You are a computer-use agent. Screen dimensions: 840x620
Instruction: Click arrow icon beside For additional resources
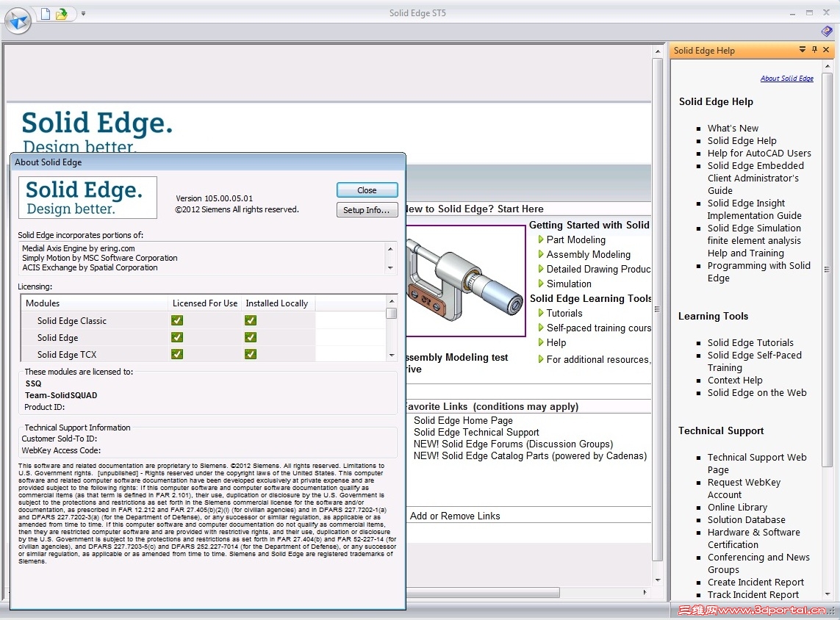pyautogui.click(x=541, y=359)
